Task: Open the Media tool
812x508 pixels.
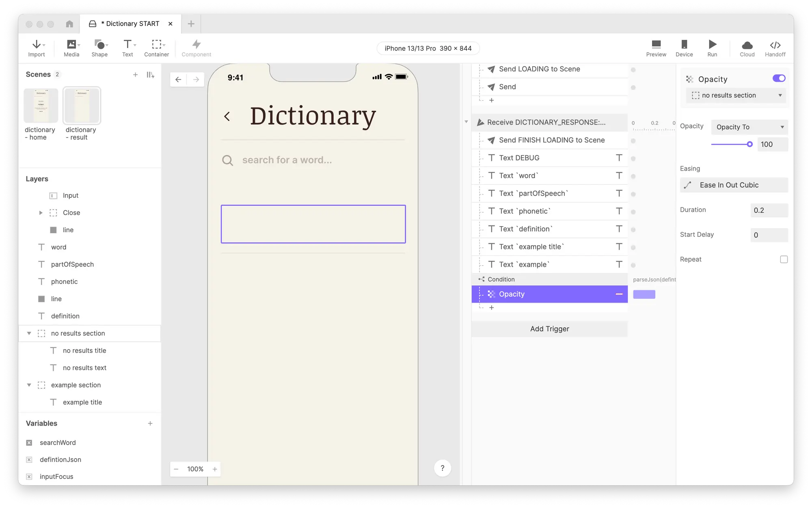Action: coord(71,45)
